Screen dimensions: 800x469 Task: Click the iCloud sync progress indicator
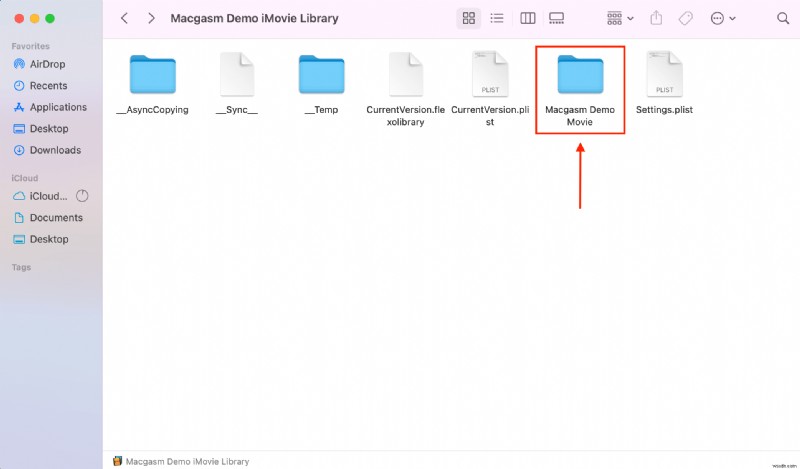[x=82, y=196]
